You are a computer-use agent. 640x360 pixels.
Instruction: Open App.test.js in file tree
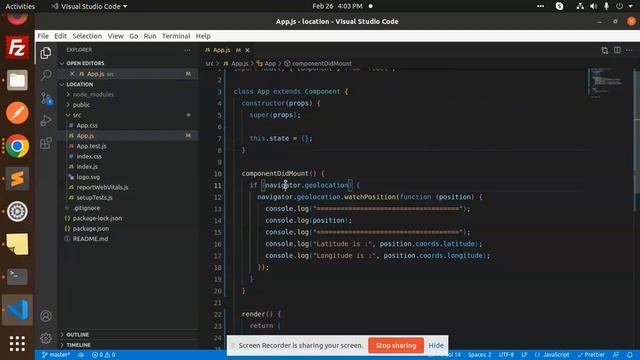[x=91, y=146]
